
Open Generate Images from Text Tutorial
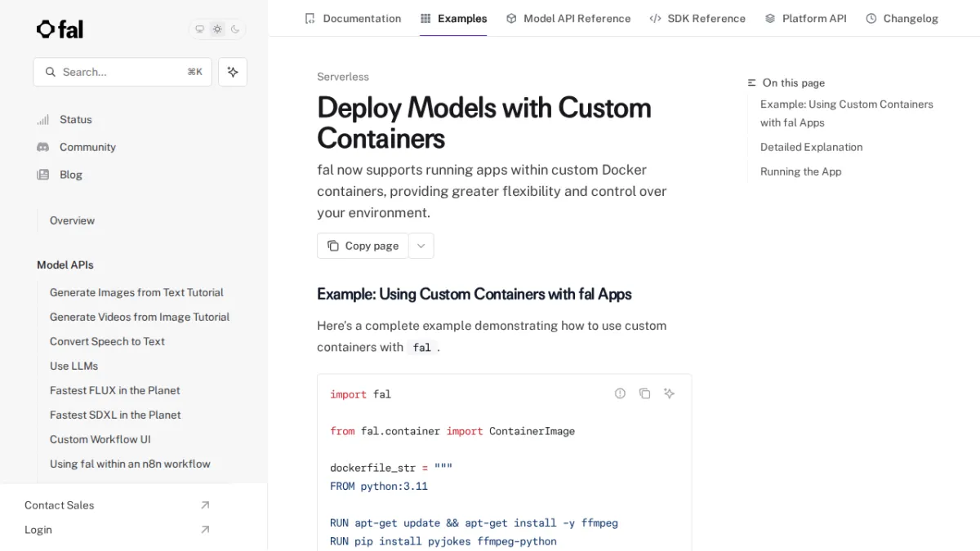pos(136,292)
